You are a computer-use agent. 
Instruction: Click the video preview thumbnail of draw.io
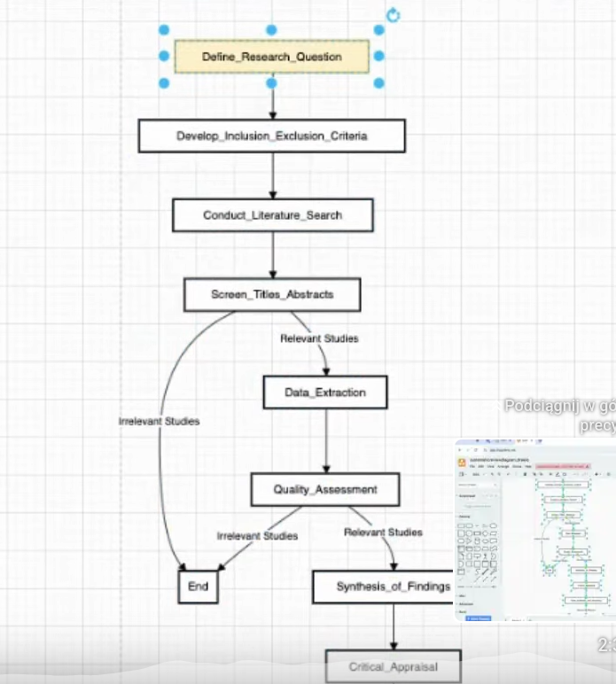point(534,529)
